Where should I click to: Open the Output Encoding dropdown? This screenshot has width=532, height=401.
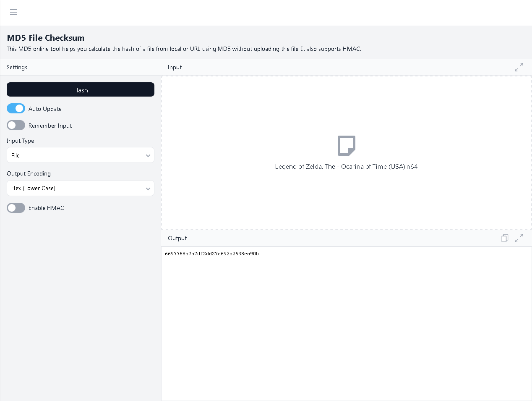(81, 188)
